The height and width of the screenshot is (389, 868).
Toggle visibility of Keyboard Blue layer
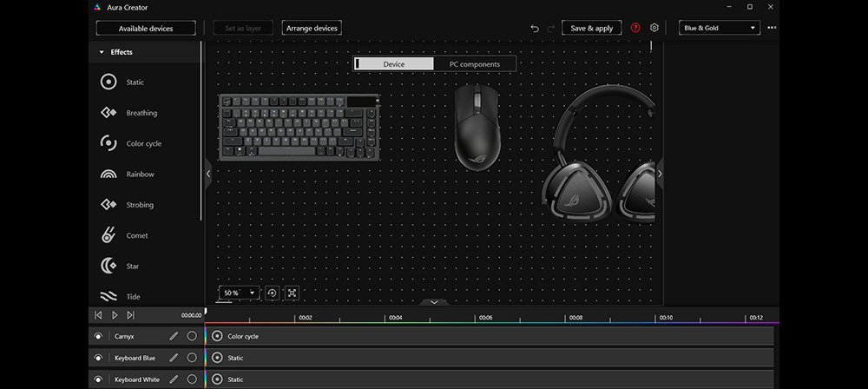click(x=98, y=358)
